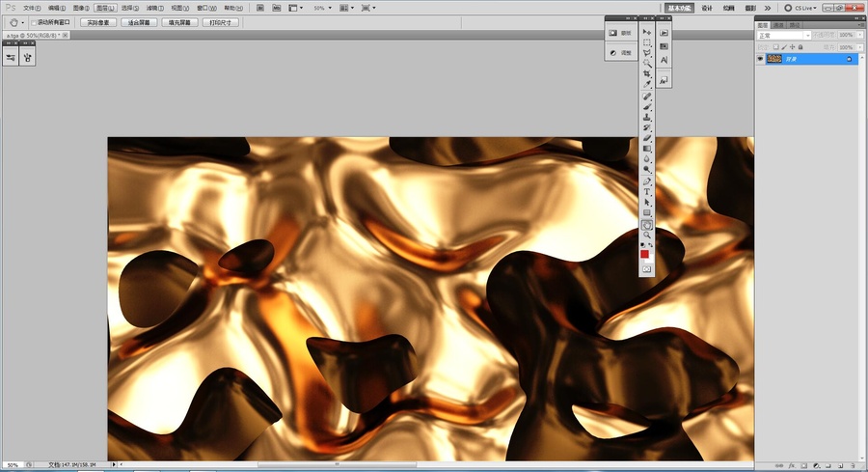Select the Path Selection tool
Image resolution: width=868 pixels, height=472 pixels.
tap(646, 203)
